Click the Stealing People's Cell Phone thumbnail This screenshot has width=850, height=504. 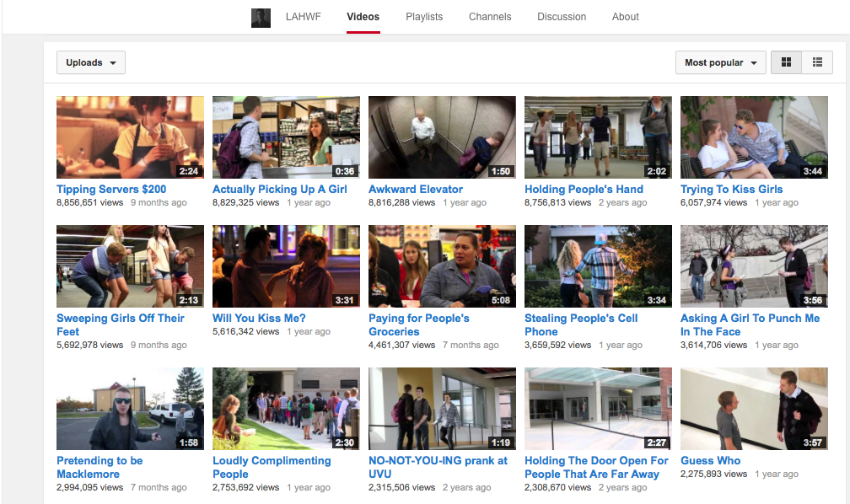point(598,266)
